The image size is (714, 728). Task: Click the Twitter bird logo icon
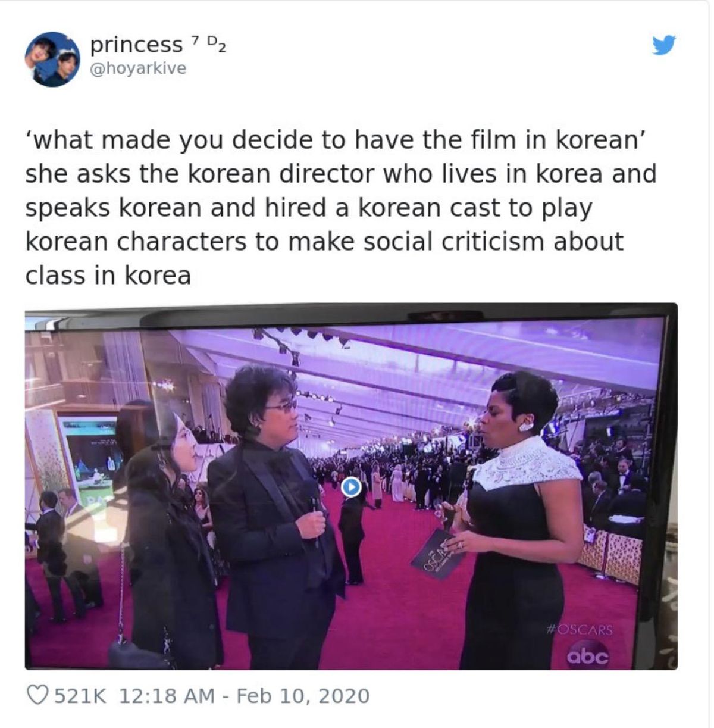point(663,45)
